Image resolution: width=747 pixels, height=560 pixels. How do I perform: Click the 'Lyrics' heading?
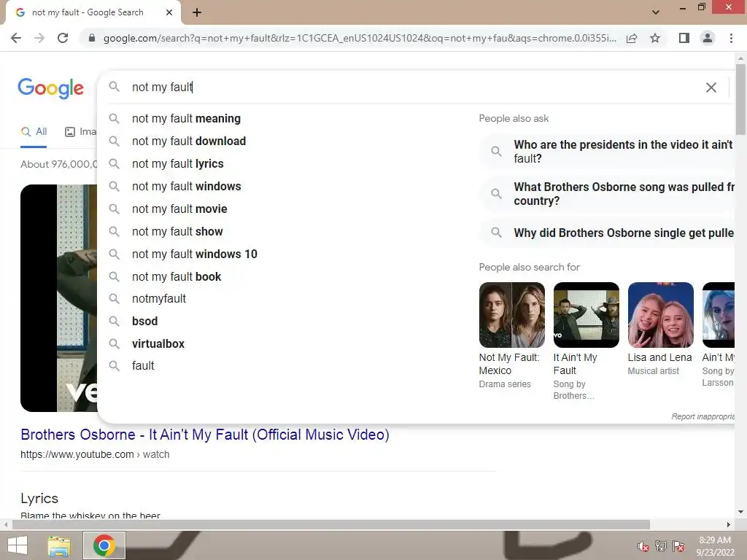[x=39, y=499]
